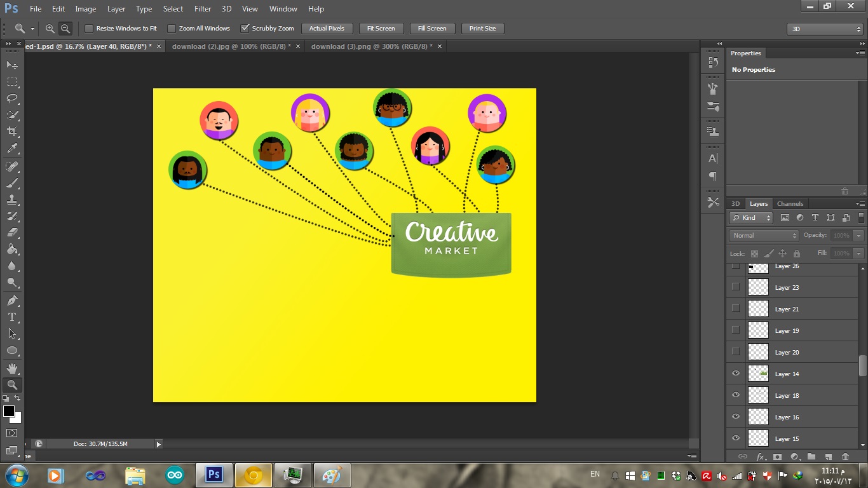
Task: Select the Move tool
Action: (12, 65)
